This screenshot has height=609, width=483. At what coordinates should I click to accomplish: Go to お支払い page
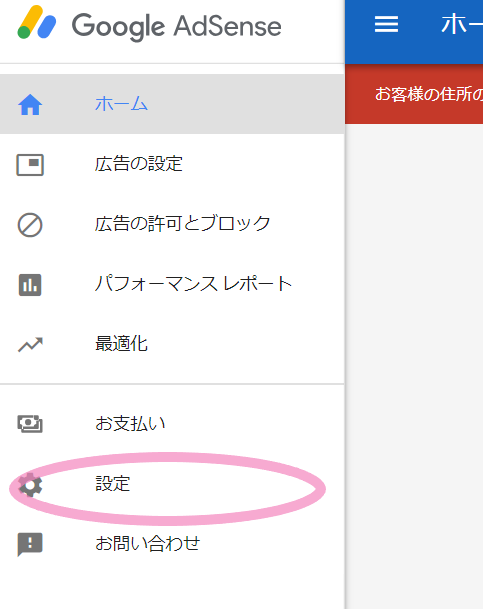[172, 423]
